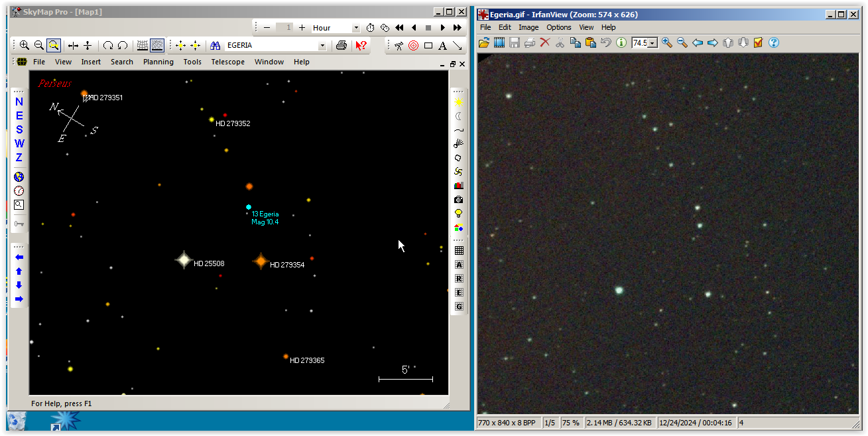Select the line drawing tool in SkyMap
The width and height of the screenshot is (868, 436).
pos(458,45)
